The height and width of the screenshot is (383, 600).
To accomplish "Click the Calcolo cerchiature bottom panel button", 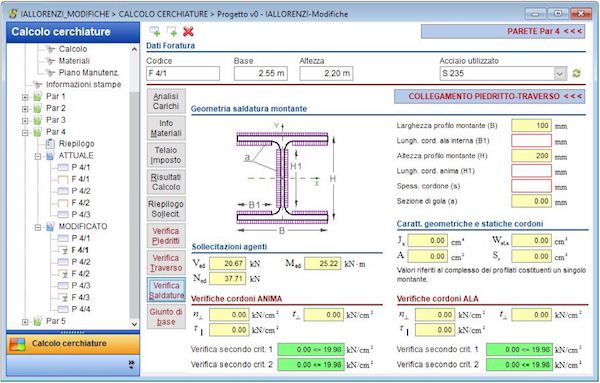I will [x=73, y=344].
